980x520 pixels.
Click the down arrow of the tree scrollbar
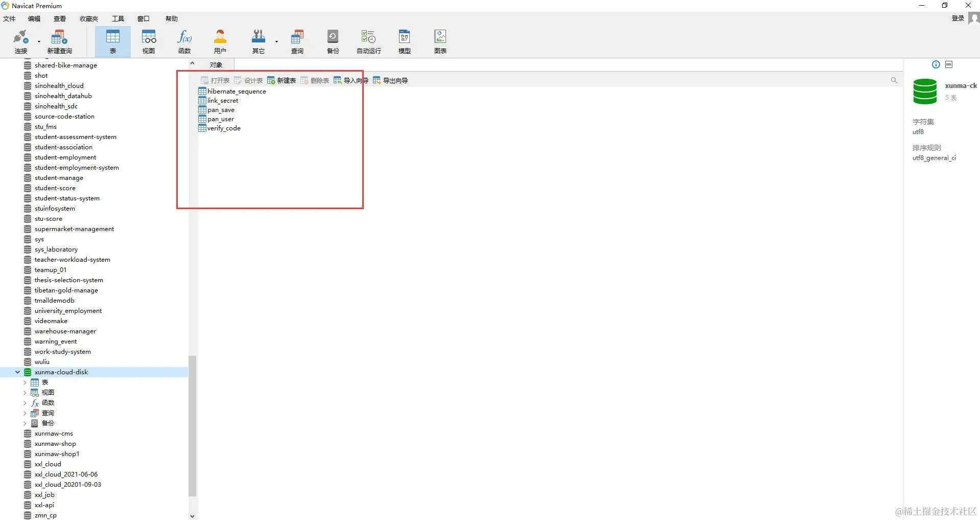pyautogui.click(x=192, y=516)
